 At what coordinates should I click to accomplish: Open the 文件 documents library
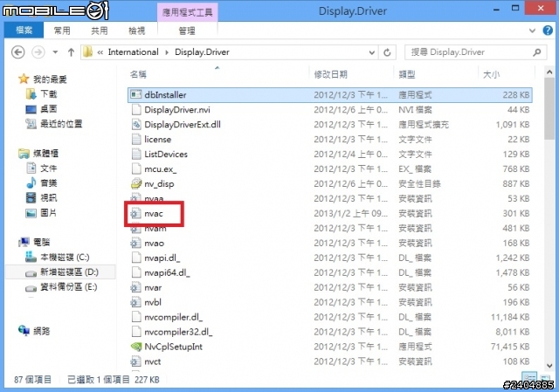coord(49,168)
